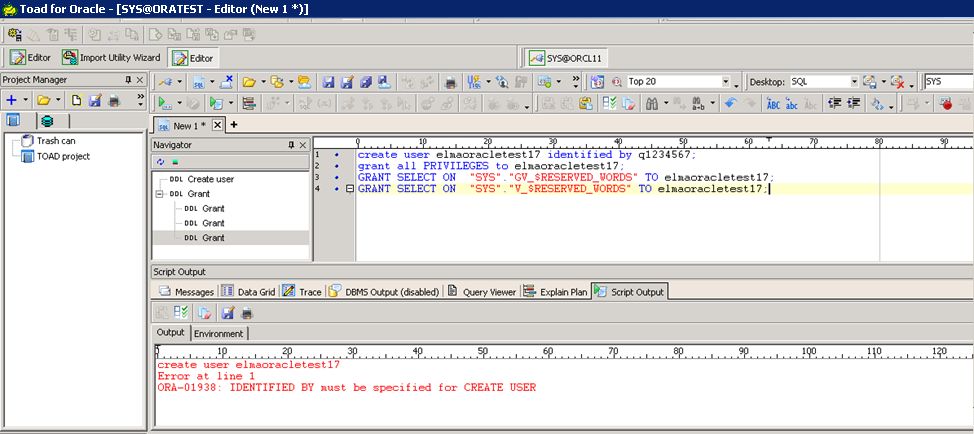Open dropdown arrow beside session plug icon
The image size is (974, 434).
[180, 81]
